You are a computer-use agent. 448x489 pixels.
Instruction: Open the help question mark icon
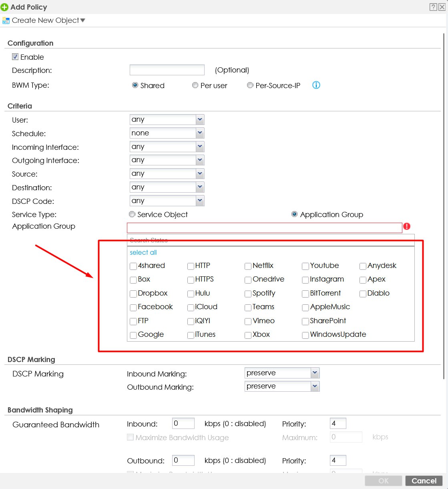pyautogui.click(x=433, y=7)
